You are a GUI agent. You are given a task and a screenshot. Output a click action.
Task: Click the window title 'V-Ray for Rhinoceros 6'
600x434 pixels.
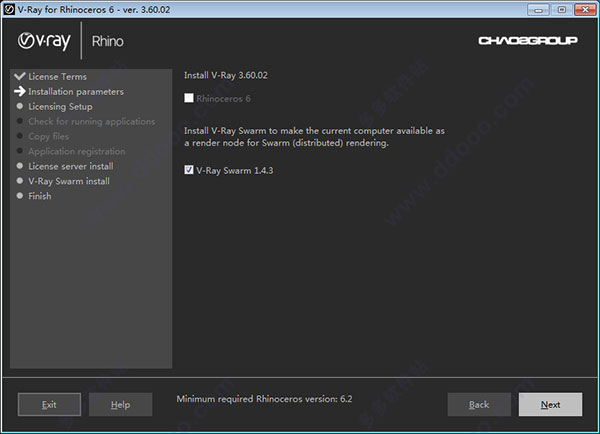(x=94, y=10)
